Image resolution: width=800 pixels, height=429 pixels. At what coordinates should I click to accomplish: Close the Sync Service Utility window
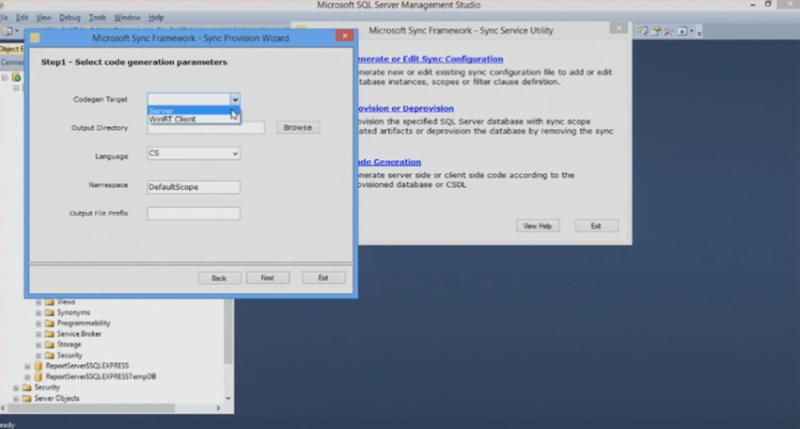point(618,28)
